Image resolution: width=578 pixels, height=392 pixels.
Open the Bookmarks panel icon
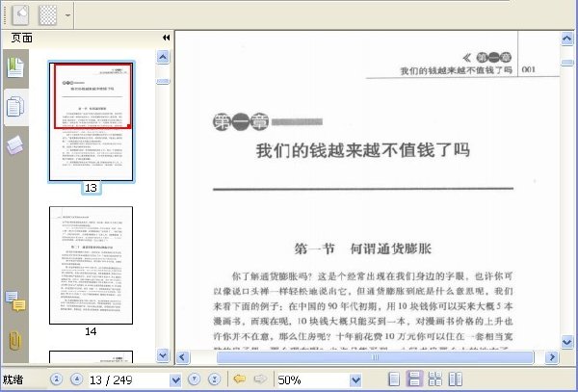pyautogui.click(x=15, y=67)
